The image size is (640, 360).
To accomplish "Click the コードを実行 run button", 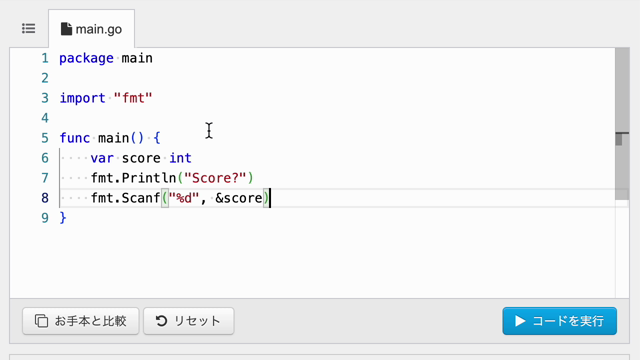I will point(560,321).
